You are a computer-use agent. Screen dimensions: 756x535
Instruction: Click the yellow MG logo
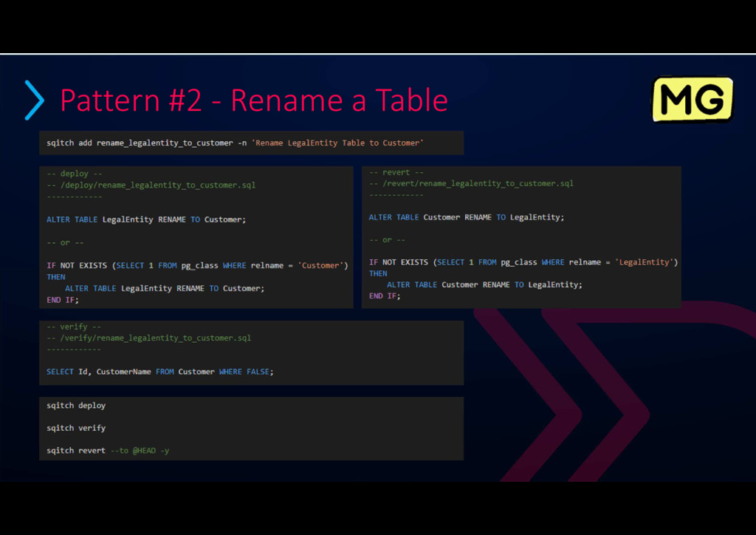click(693, 99)
